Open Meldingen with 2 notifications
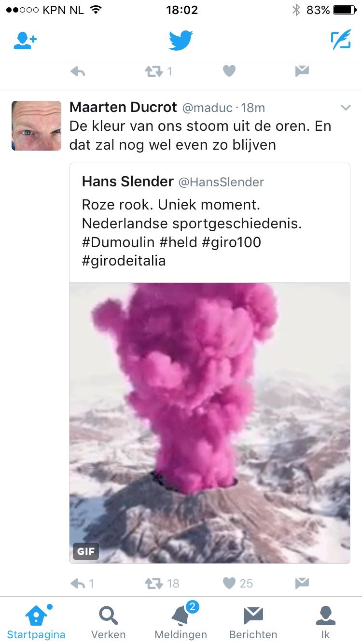Image resolution: width=362 pixels, height=644 pixels. click(181, 622)
